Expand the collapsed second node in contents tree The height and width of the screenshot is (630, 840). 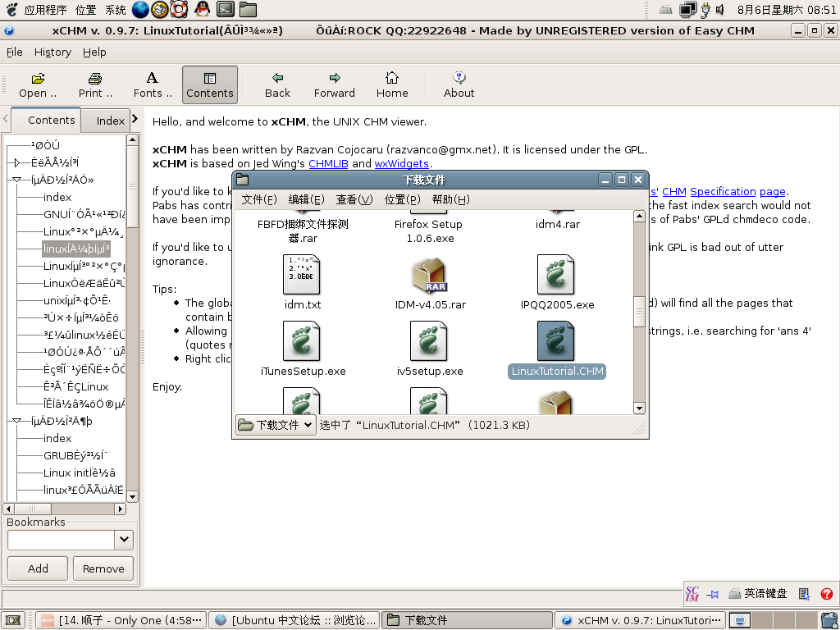[x=17, y=162]
